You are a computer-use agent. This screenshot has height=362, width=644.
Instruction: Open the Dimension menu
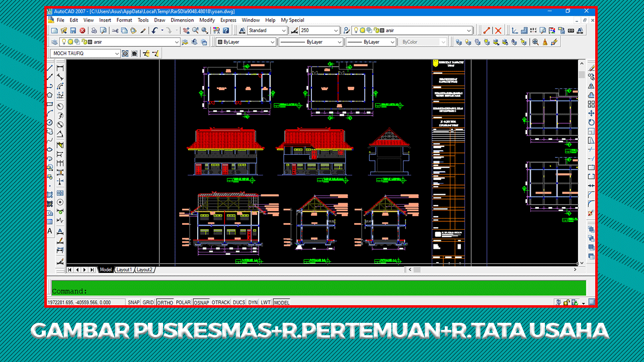182,20
